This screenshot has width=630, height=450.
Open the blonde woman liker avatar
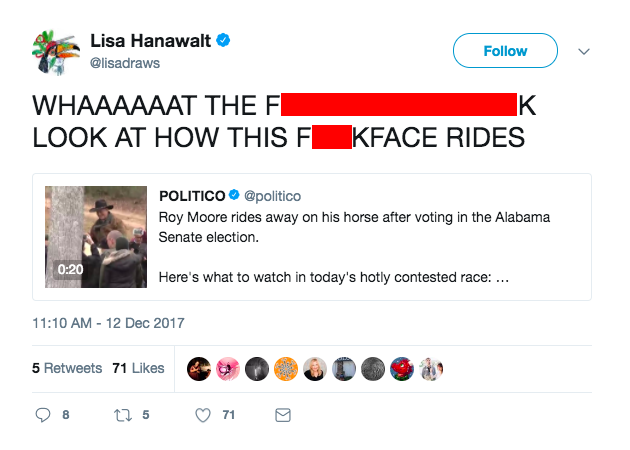coord(315,368)
